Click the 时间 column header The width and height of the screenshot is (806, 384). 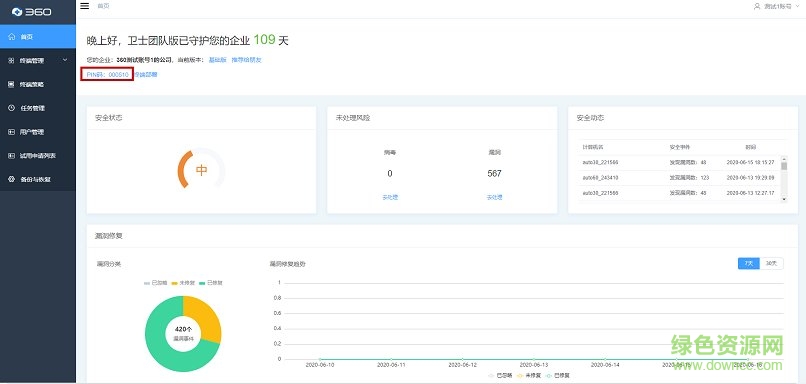(750, 147)
